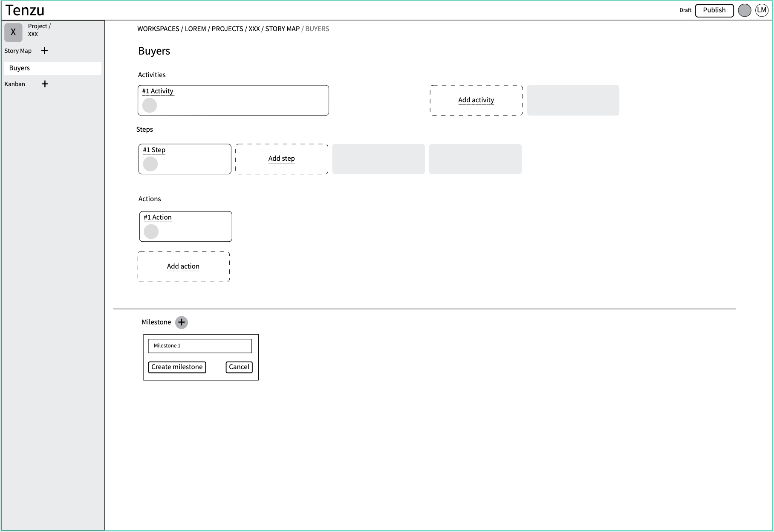This screenshot has width=774, height=532.
Task: Publish the draft project
Action: 714,10
